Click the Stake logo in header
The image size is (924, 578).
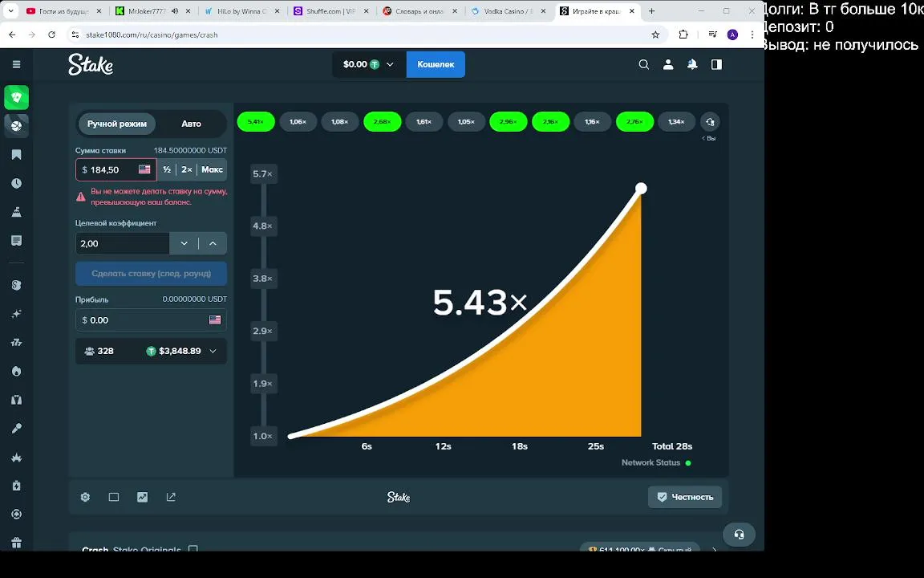pos(90,64)
